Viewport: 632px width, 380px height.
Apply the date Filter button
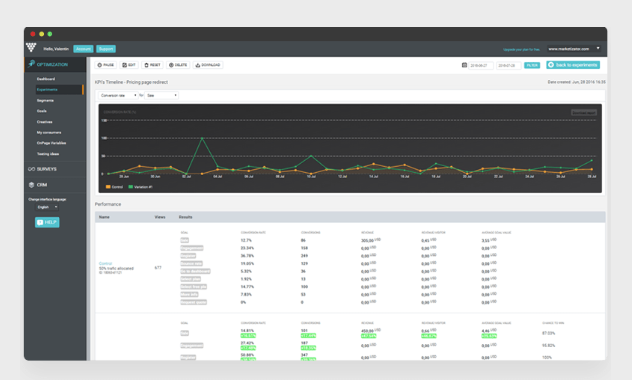click(532, 65)
